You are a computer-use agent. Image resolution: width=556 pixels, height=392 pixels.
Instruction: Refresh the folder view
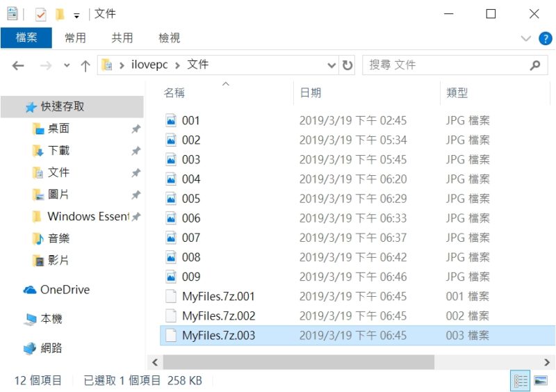(x=347, y=65)
